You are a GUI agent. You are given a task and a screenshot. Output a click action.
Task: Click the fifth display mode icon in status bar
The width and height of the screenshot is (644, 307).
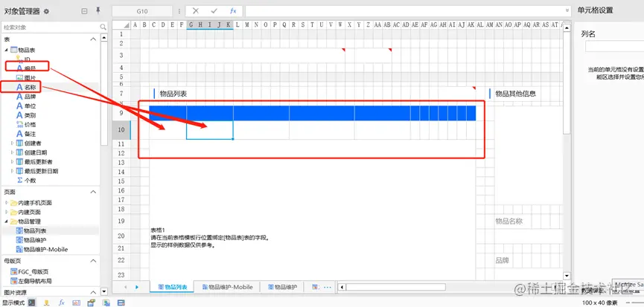pos(91,303)
